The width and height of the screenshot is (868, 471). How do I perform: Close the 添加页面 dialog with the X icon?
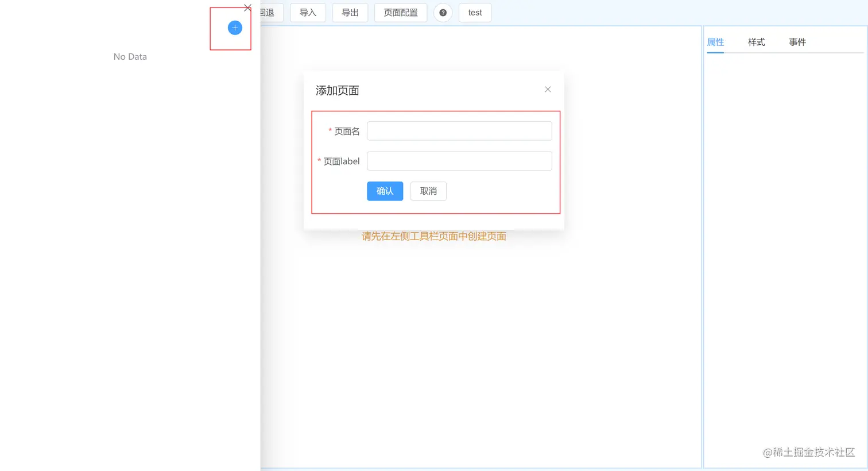(x=547, y=89)
